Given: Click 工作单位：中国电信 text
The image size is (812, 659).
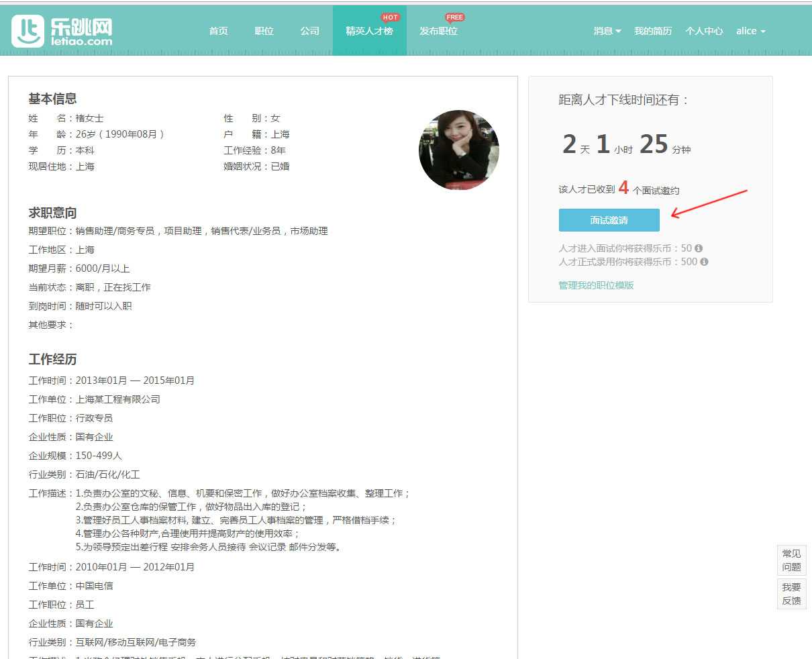Looking at the screenshot, I should [70, 586].
